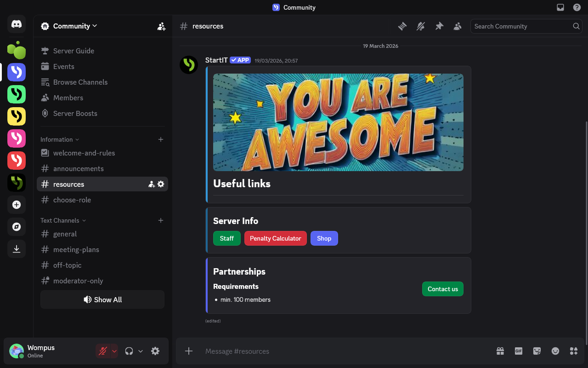The image size is (588, 368).
Task: View pinned messages in #resources
Action: pyautogui.click(x=439, y=26)
